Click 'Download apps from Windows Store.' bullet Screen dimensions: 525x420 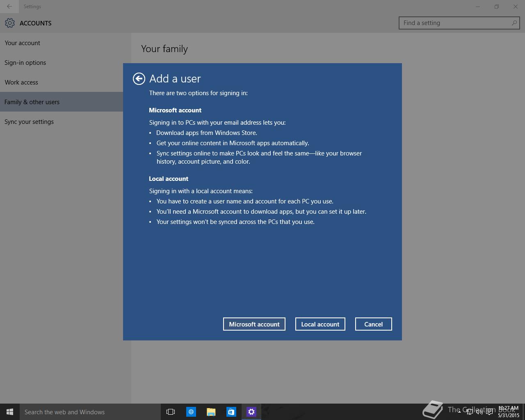tap(207, 133)
